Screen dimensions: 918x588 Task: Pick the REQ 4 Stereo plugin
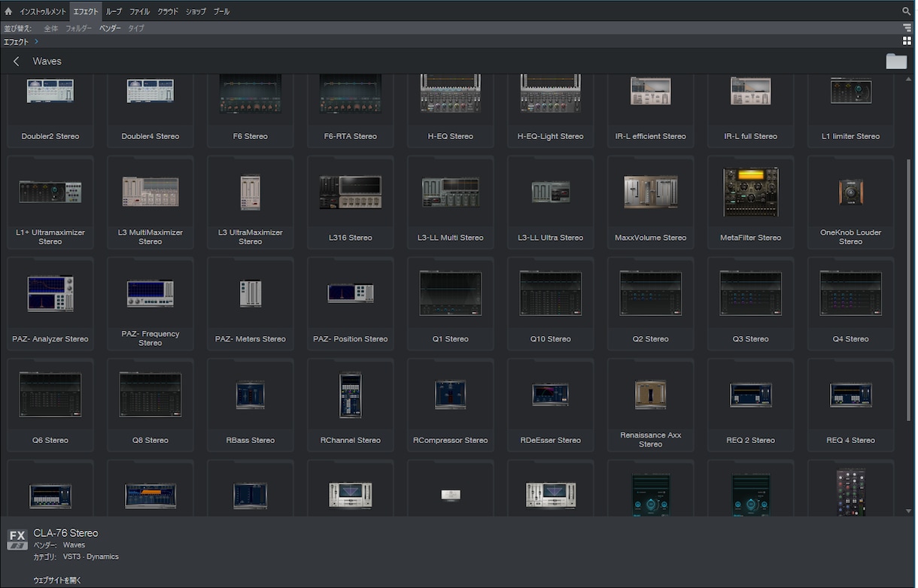(850, 405)
